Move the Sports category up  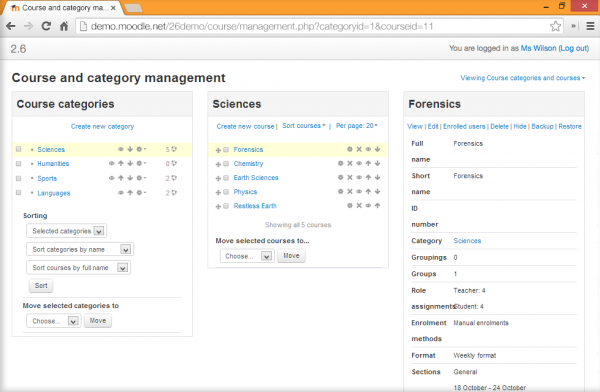click(x=121, y=178)
